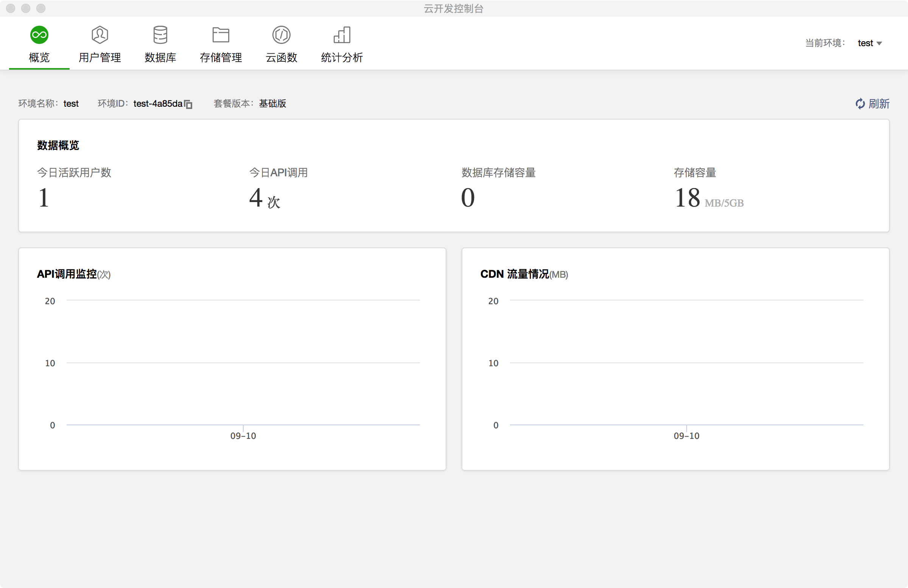Click the 刷新 refresh link text
The height and width of the screenshot is (588, 908).
(879, 104)
